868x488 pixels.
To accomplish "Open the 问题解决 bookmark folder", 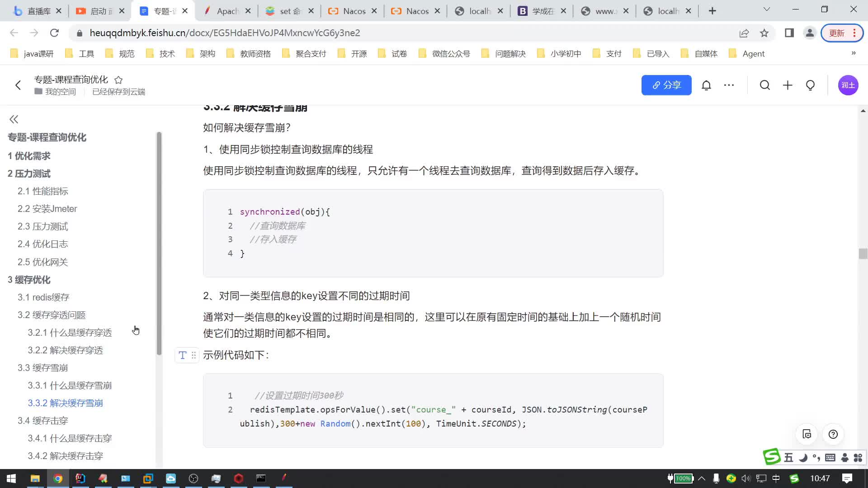I will 504,54.
